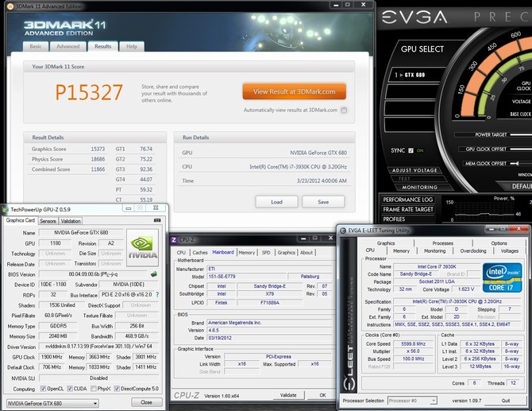Screen dimensions: 532x411
Task: Click View Result at 3DMark.com button
Action: (x=294, y=91)
